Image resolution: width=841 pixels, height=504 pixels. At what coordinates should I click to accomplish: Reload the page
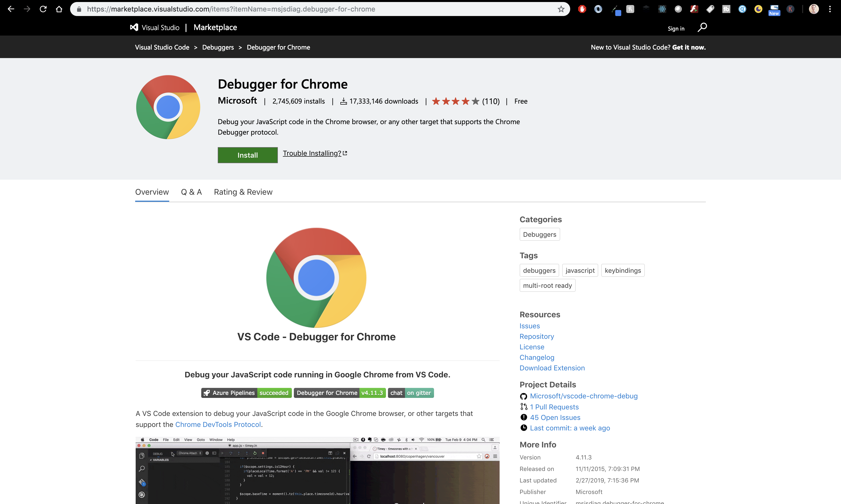pos(43,9)
